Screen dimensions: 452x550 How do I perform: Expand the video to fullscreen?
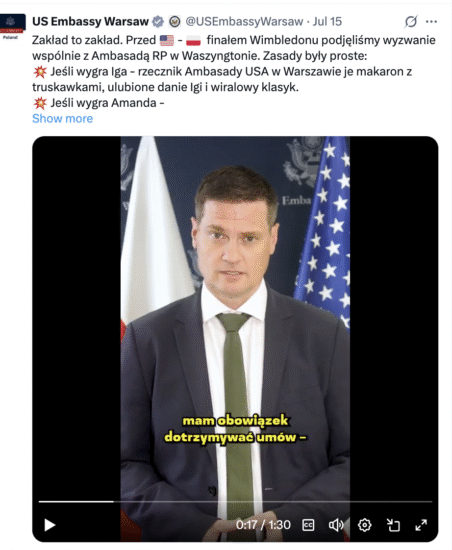click(421, 525)
